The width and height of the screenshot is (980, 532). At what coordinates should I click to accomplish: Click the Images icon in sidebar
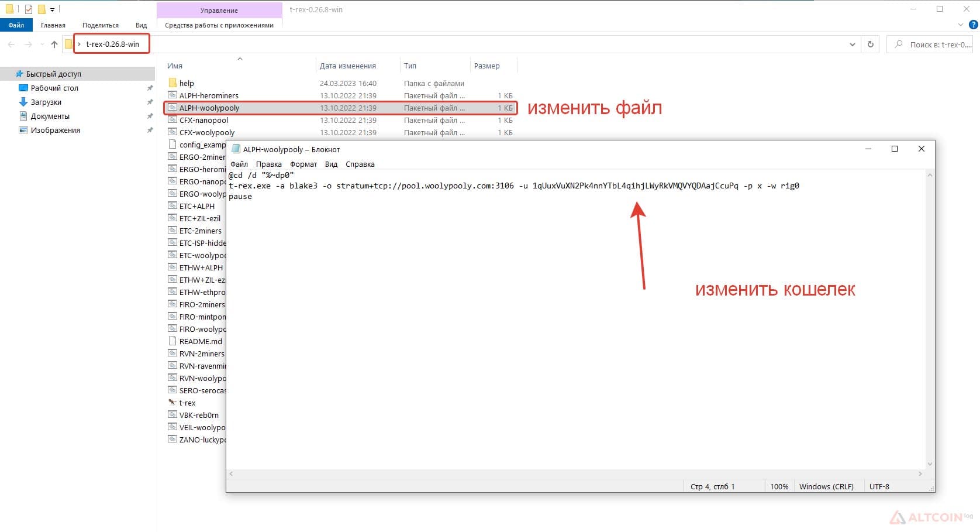coord(23,130)
